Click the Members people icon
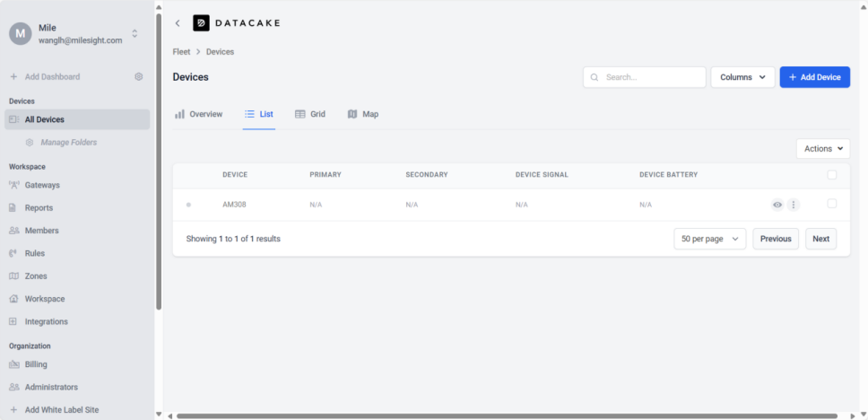This screenshot has height=420, width=868. [13, 231]
